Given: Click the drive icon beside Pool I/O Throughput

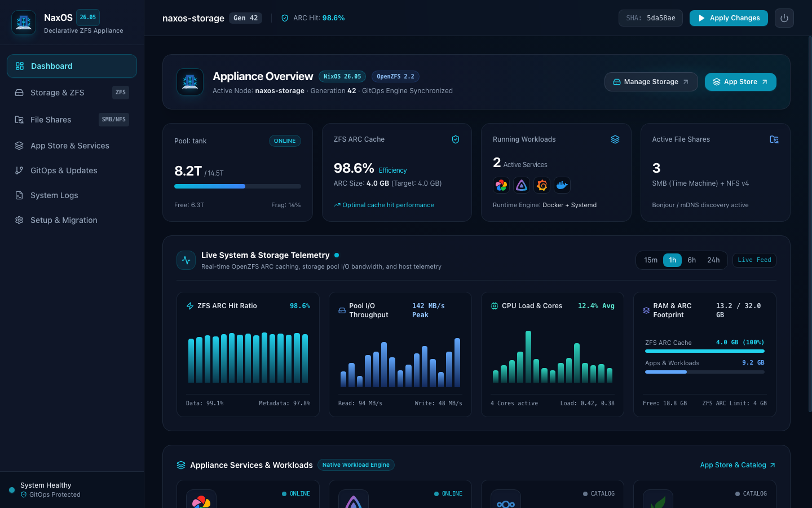Looking at the screenshot, I should 342,310.
